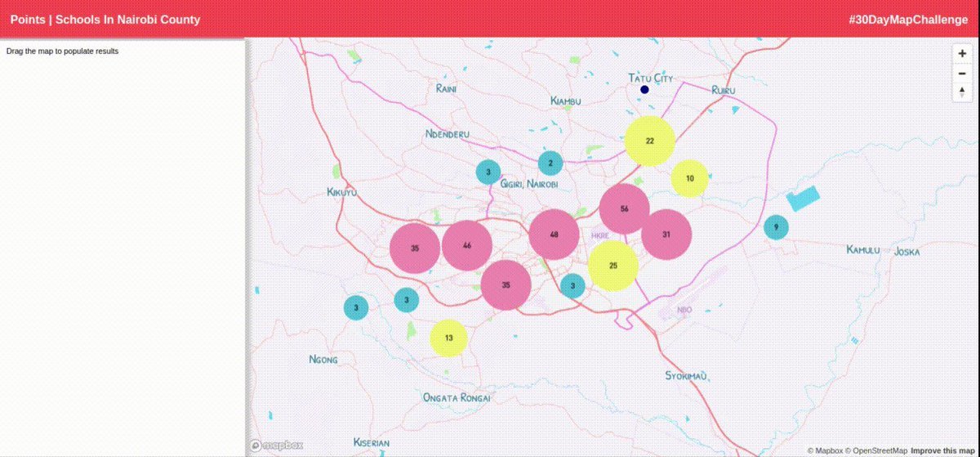Screen dimensions: 980x457
Task: Expand the yellow cluster labeled 25
Action: click(x=613, y=266)
